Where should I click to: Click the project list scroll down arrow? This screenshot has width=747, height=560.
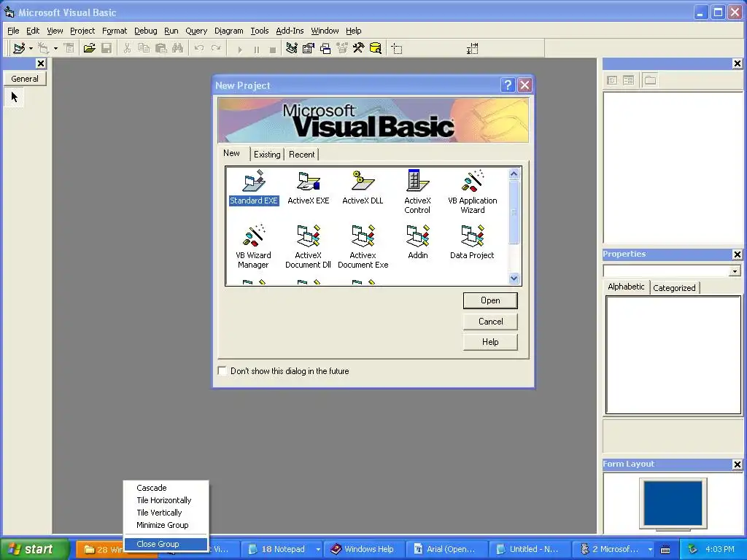pos(514,278)
